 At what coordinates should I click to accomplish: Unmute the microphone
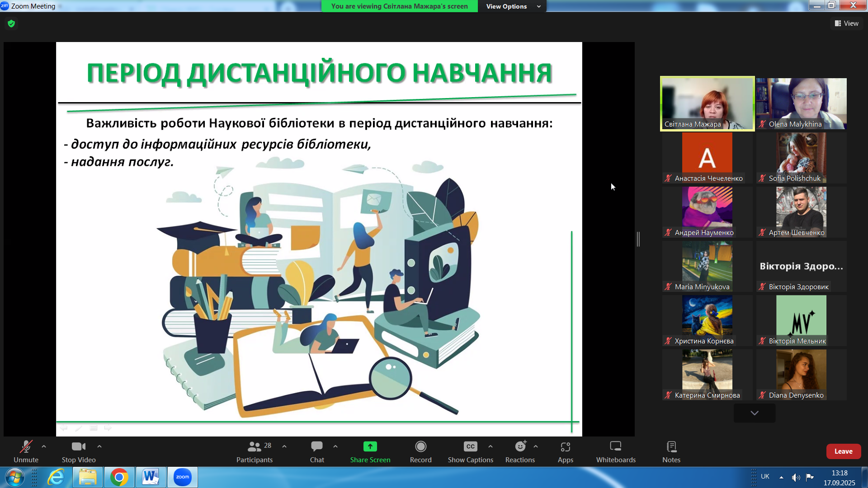click(26, 447)
